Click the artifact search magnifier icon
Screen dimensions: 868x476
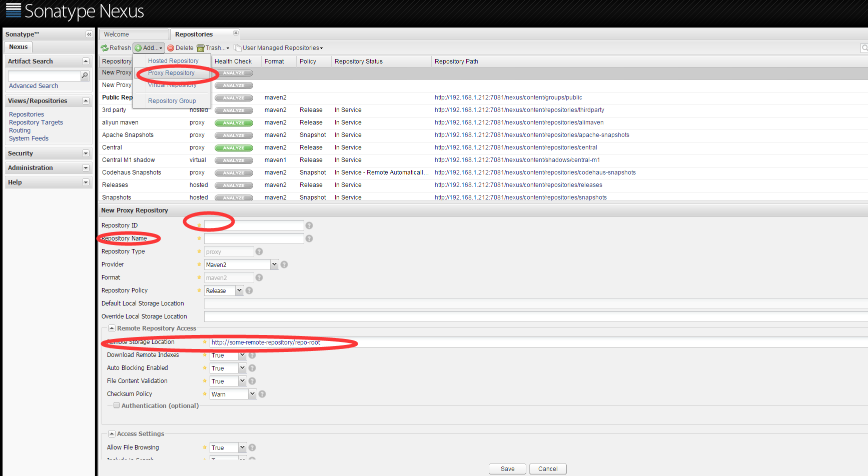[85, 75]
